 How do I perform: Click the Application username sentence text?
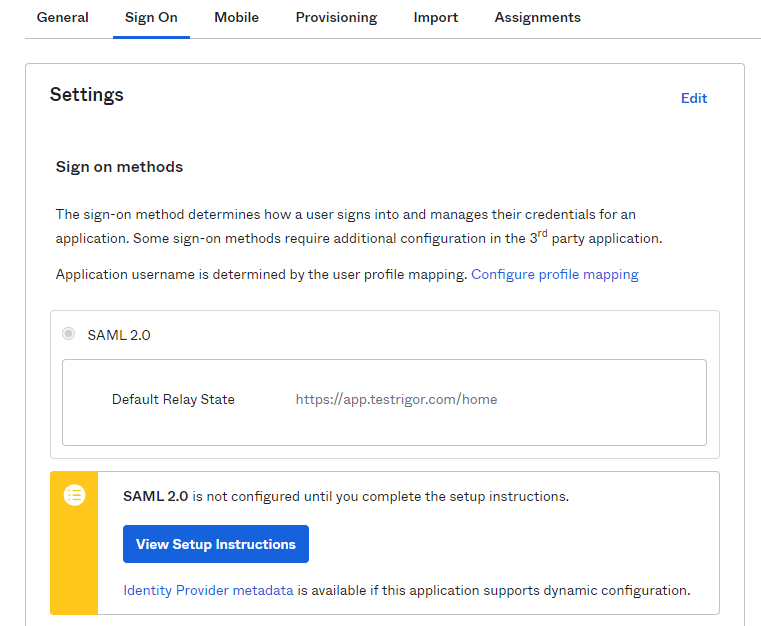[261, 274]
